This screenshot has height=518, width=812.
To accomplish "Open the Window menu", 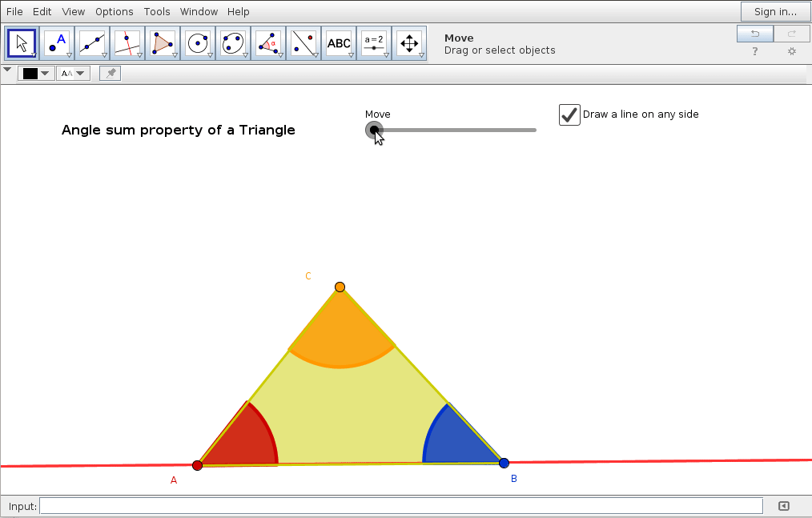I will point(199,11).
